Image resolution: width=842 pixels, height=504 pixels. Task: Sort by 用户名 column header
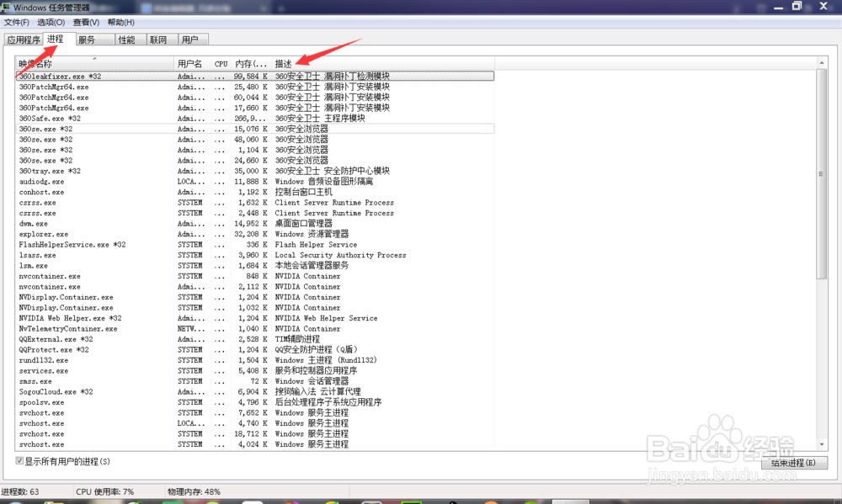point(192,64)
